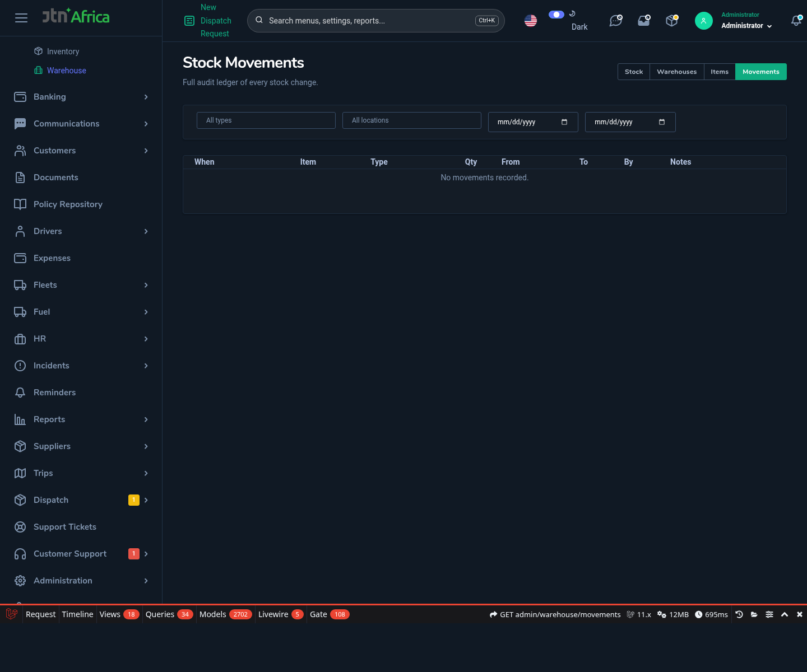Expand the Banking menu chevron
Viewport: 807px width, 672px height.
point(146,97)
